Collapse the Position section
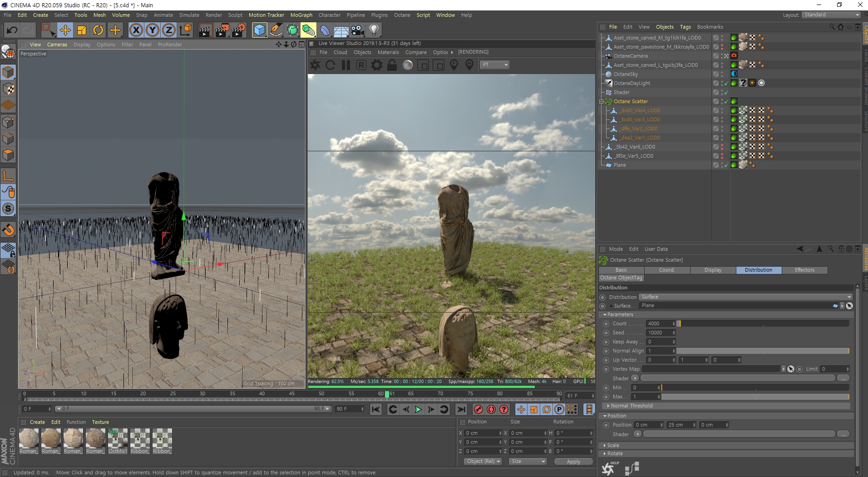 coord(605,416)
